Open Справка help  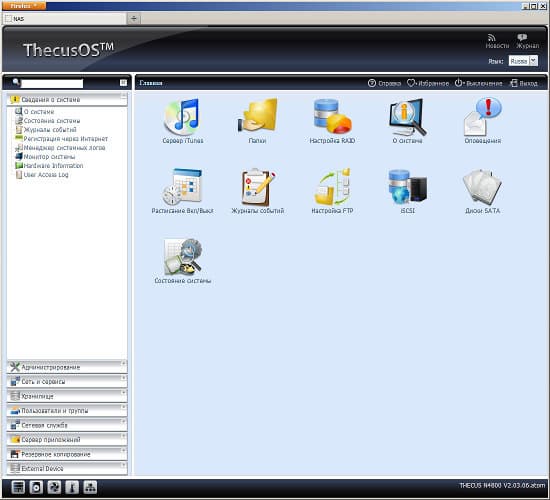[x=384, y=83]
